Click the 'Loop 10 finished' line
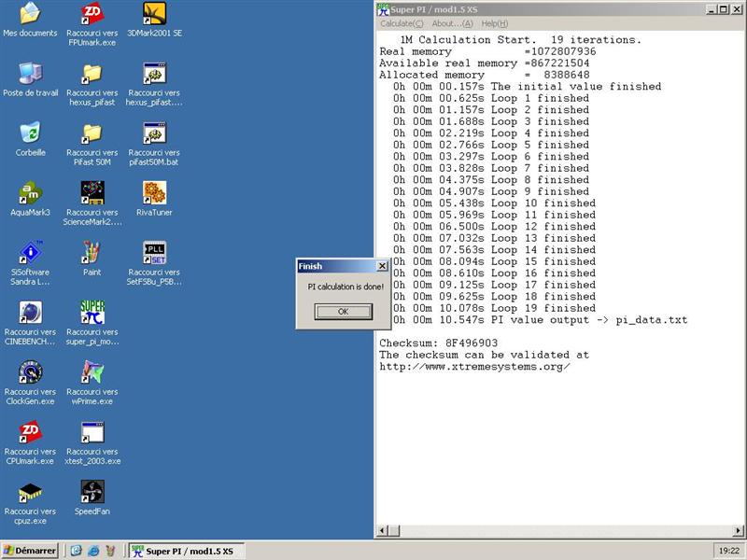Image resolution: width=747 pixels, height=560 pixels. coord(494,203)
